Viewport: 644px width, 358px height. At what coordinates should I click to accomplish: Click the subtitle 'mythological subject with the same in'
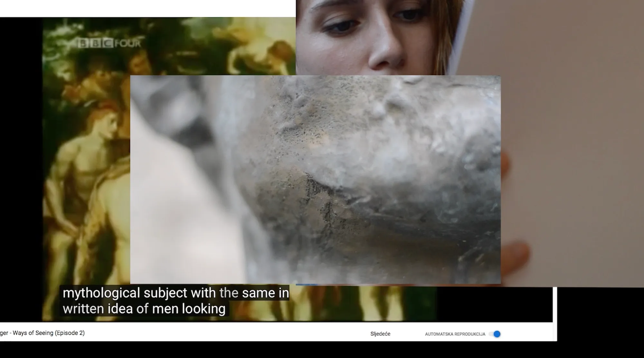coord(176,293)
